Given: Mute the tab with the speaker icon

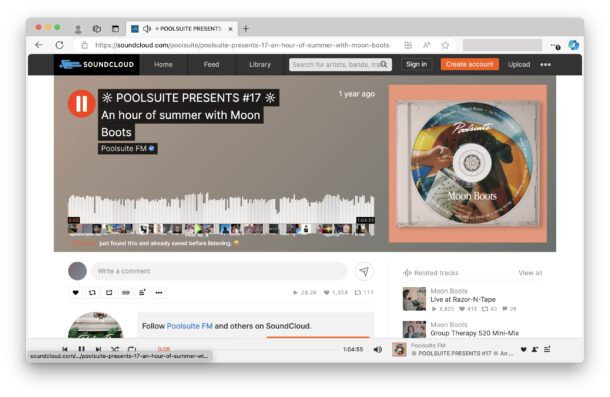Looking at the screenshot, I should coord(147,29).
